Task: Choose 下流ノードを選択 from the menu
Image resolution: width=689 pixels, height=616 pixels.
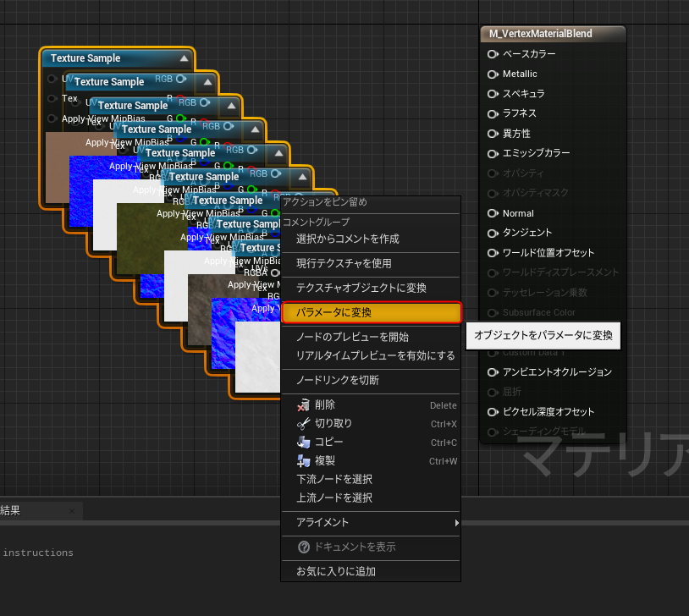Action: (371, 480)
